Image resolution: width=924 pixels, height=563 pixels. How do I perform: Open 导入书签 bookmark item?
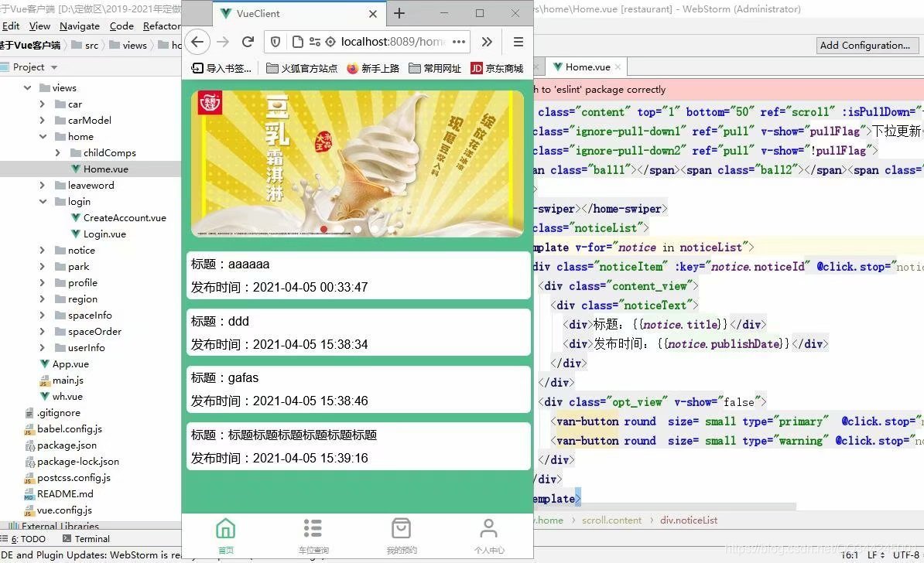221,68
